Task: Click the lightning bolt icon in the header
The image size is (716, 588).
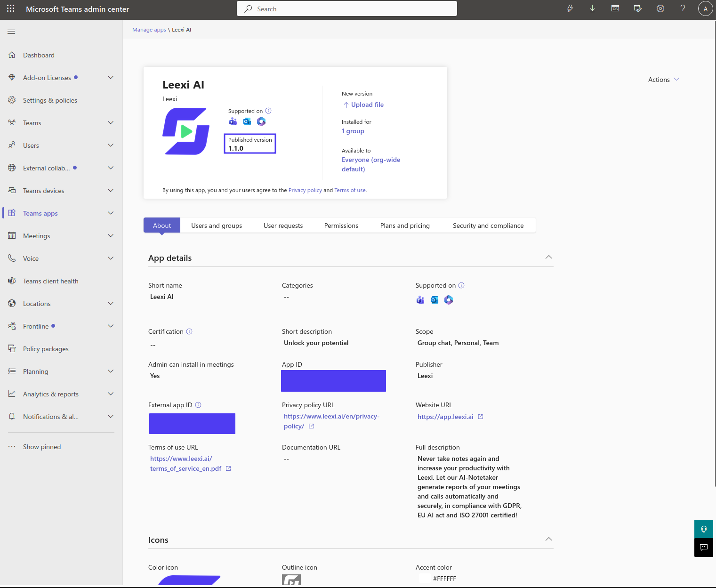Action: (570, 8)
